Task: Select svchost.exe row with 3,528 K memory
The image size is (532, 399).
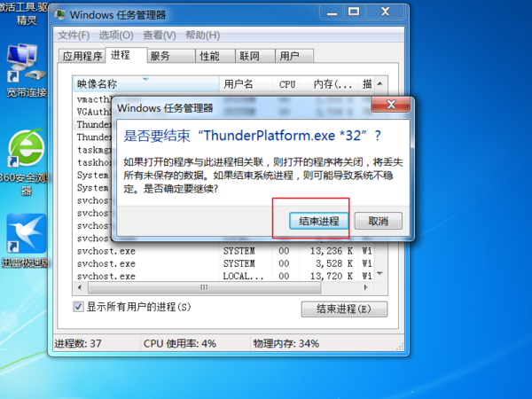Action: tap(223, 263)
